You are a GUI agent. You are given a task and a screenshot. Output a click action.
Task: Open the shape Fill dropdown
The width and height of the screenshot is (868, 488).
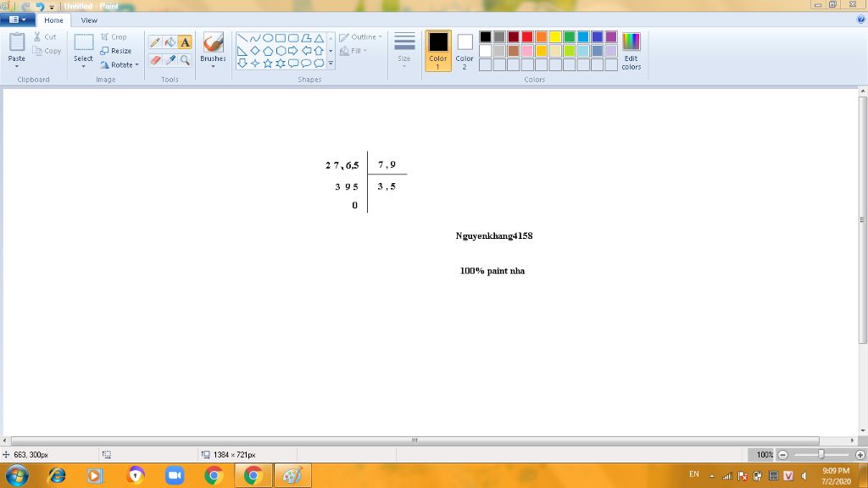click(353, 51)
